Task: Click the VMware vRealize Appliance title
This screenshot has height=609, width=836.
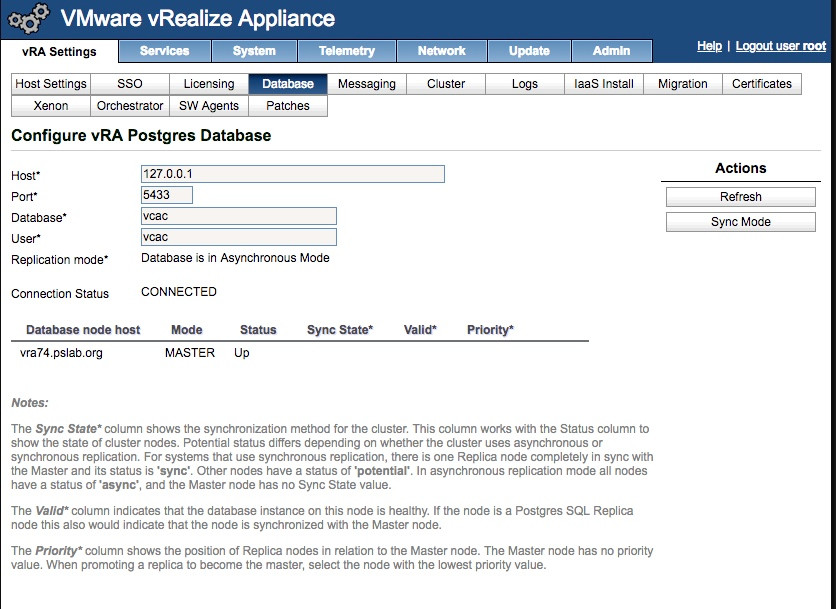Action: pos(198,19)
